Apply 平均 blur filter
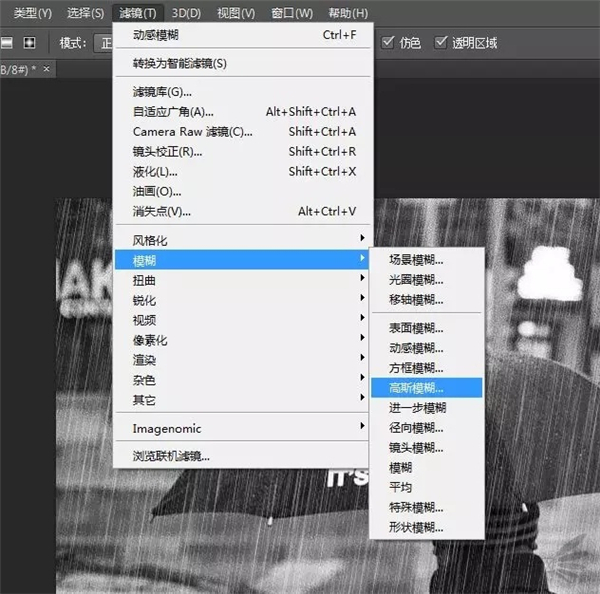This screenshot has height=594, width=600. 427,487
